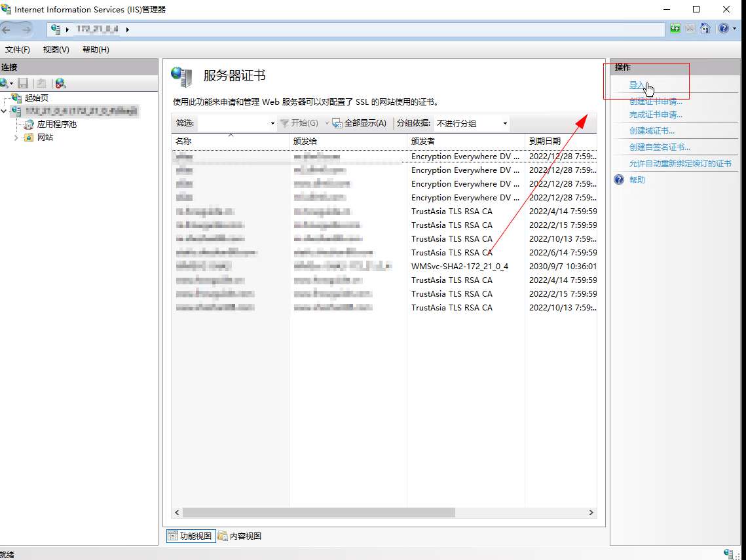Click the home icon in address bar

(705, 29)
